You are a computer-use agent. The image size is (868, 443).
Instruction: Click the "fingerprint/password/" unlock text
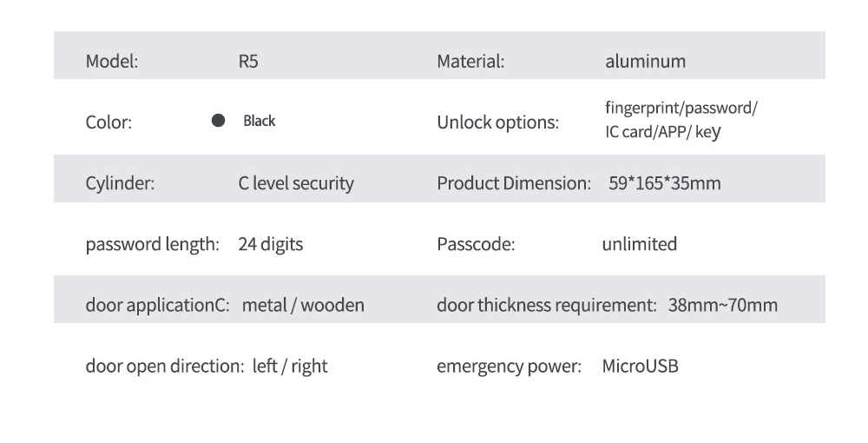coord(681,109)
